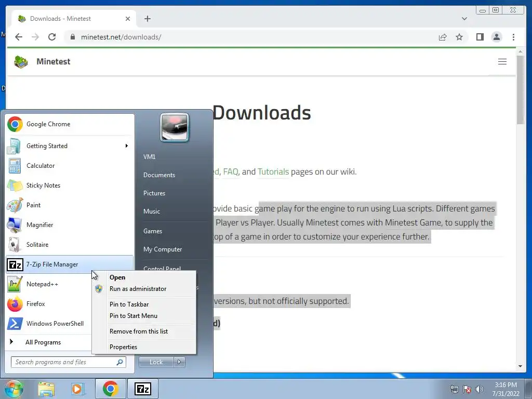Switch to Chrome on the taskbar
This screenshot has height=399, width=532.
110,389
